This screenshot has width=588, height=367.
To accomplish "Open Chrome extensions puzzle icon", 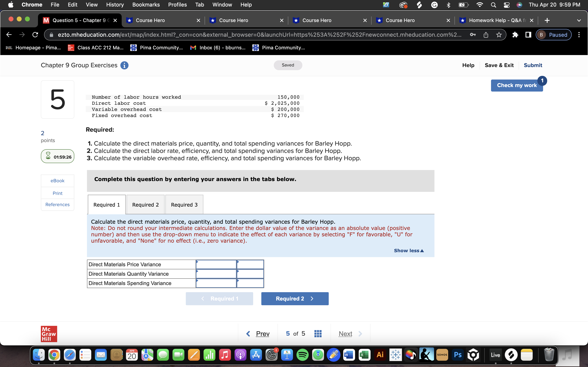I will tap(515, 35).
